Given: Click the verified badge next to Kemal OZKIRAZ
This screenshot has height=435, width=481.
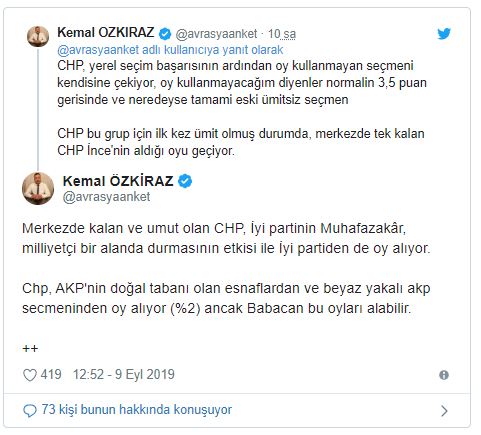Looking at the screenshot, I should (165, 33).
